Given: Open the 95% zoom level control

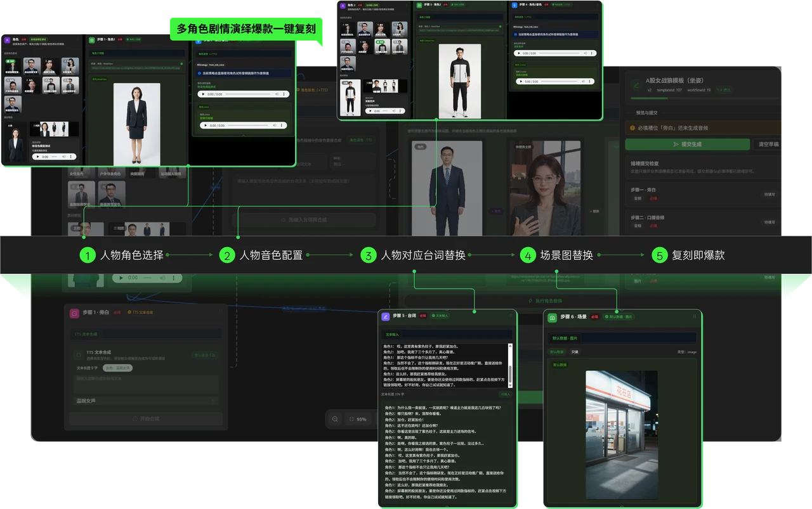Looking at the screenshot, I should [358, 419].
